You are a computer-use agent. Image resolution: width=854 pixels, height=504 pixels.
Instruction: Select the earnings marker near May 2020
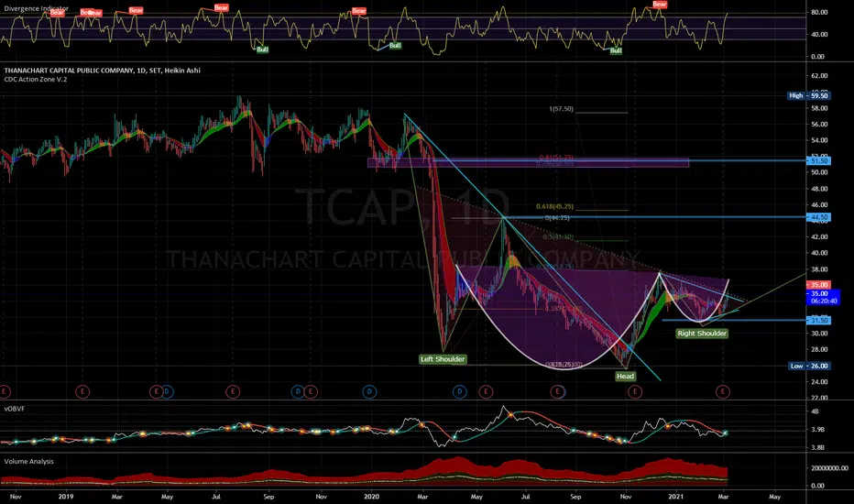click(x=486, y=391)
